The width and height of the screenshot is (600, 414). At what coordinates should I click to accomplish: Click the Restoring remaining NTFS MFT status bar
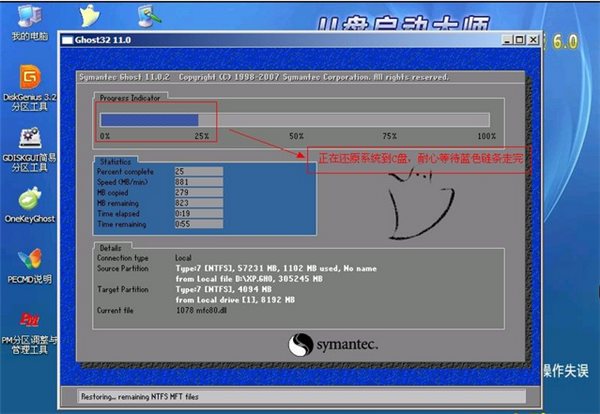[301, 397]
